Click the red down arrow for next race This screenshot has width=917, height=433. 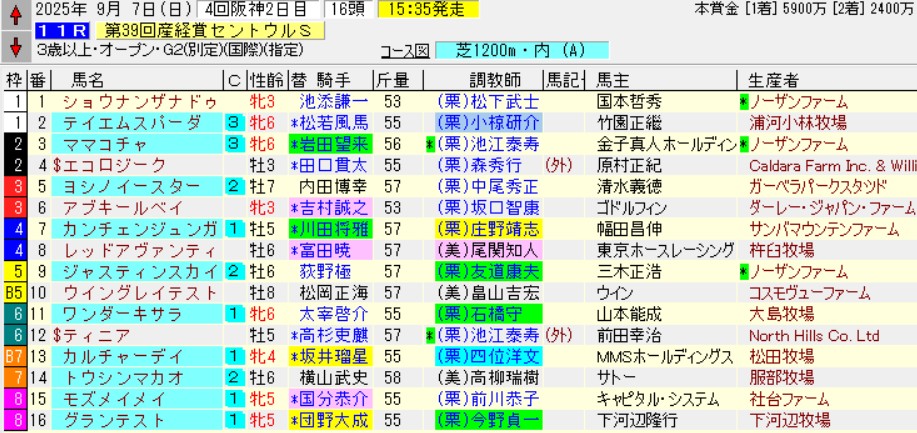15,48
